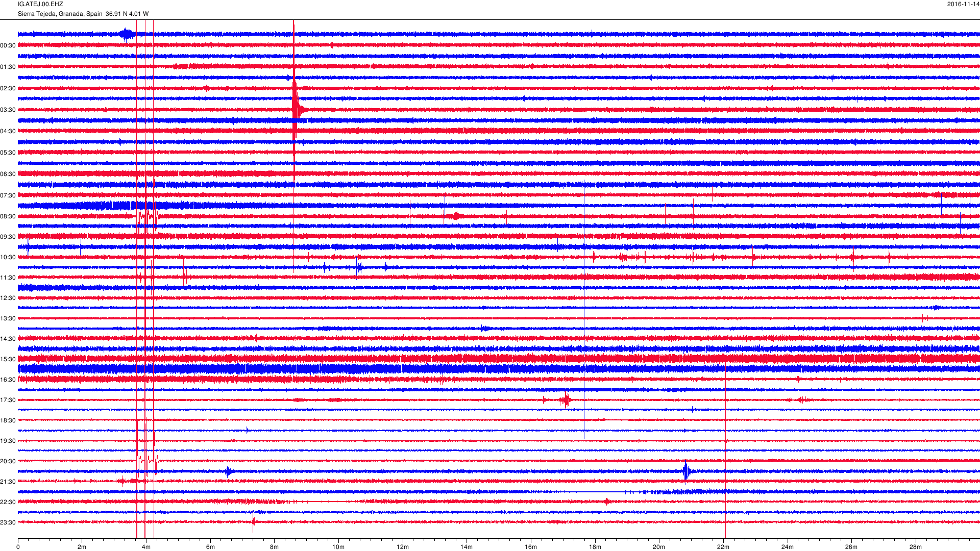Viewport: 980px width, 551px height.
Task: Click the blue event burst on the 21:00 trace near 21m
Action: tap(687, 471)
